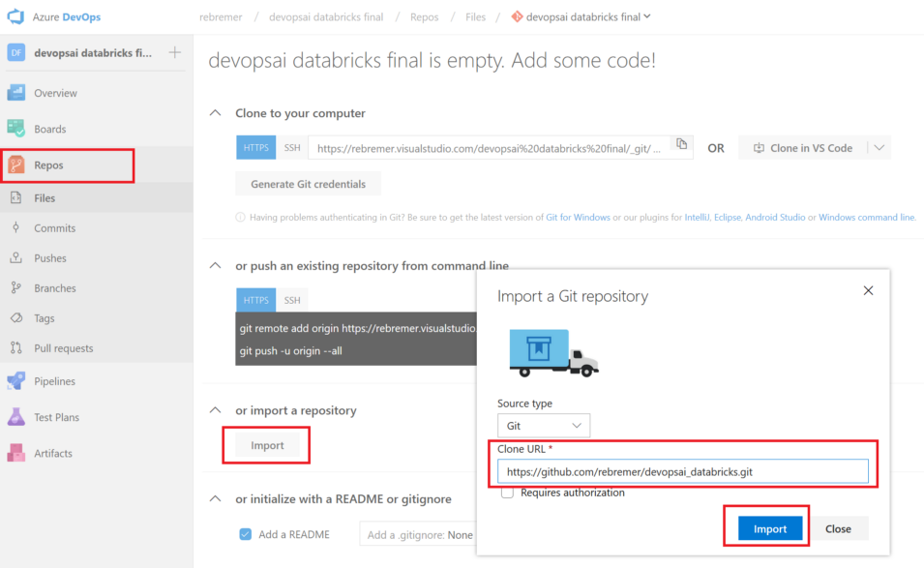Open the Branches icon in sidebar
This screenshot has width=924, height=568.
(15, 288)
